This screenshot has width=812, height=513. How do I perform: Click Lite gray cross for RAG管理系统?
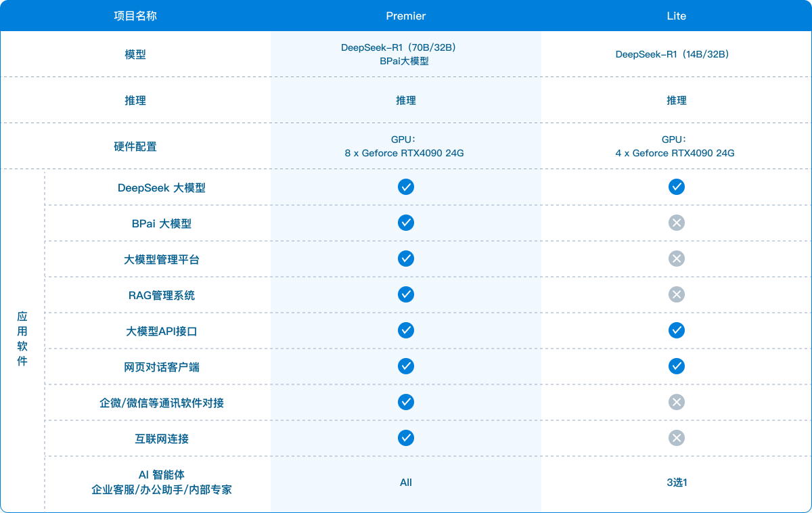point(677,294)
